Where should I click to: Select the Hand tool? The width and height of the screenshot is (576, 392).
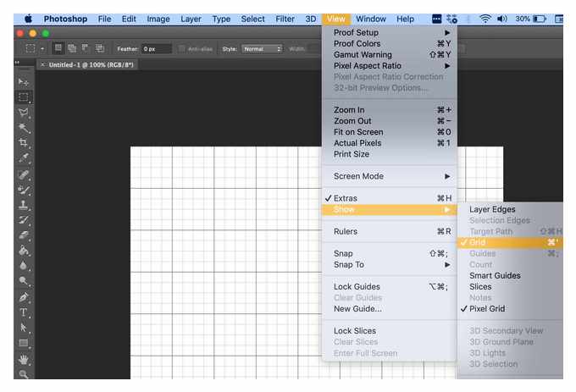(x=24, y=360)
